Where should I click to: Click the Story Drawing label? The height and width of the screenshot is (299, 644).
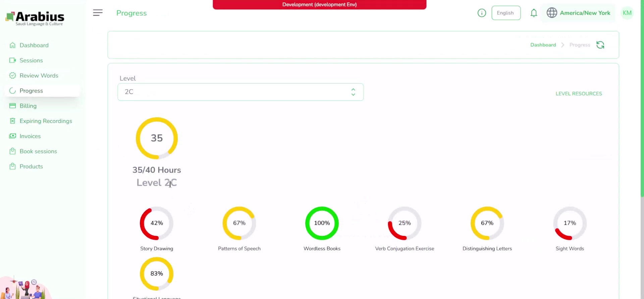click(157, 249)
